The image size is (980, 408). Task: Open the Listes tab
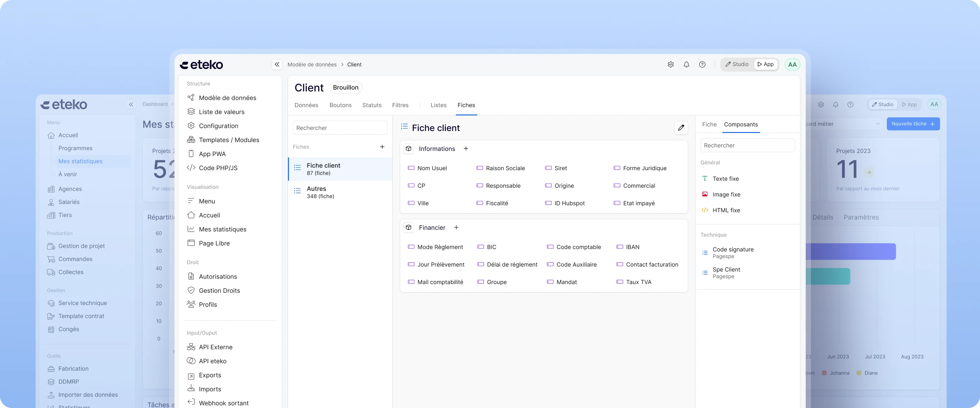438,105
